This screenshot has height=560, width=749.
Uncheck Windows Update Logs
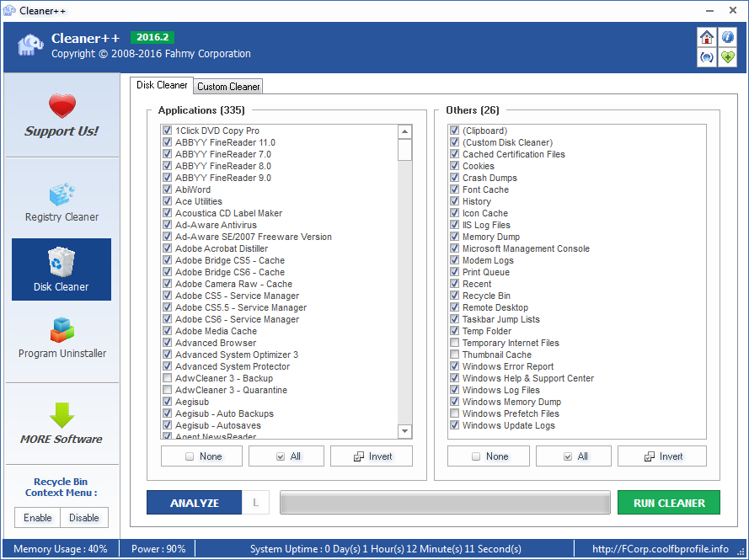pos(455,425)
